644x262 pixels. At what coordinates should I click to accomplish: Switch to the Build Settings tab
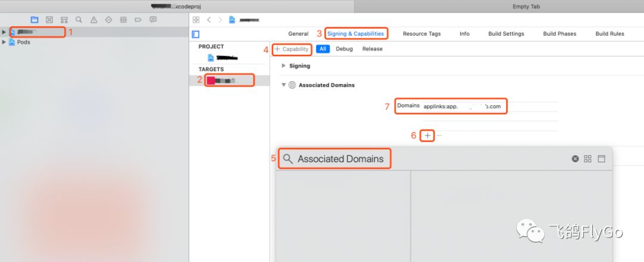coord(506,34)
